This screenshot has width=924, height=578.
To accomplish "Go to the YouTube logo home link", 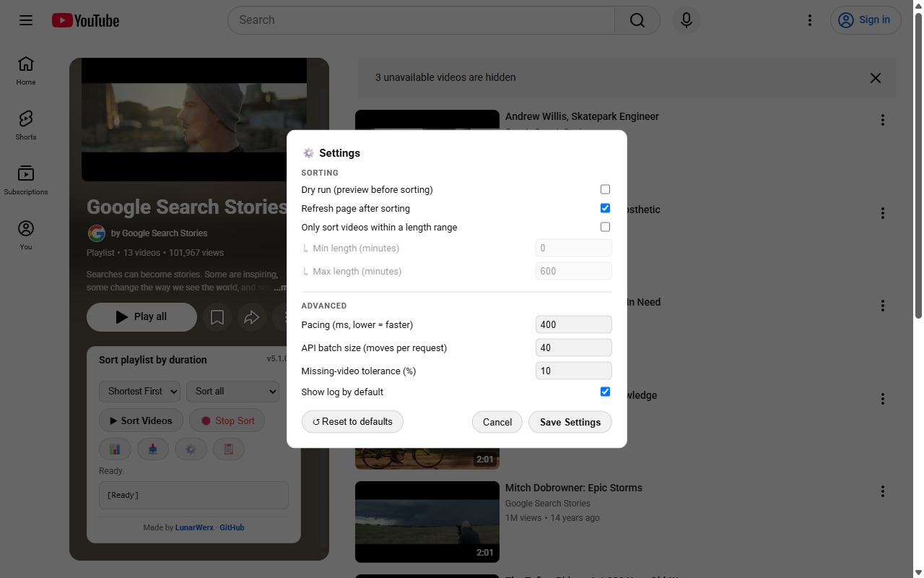I will [85, 20].
